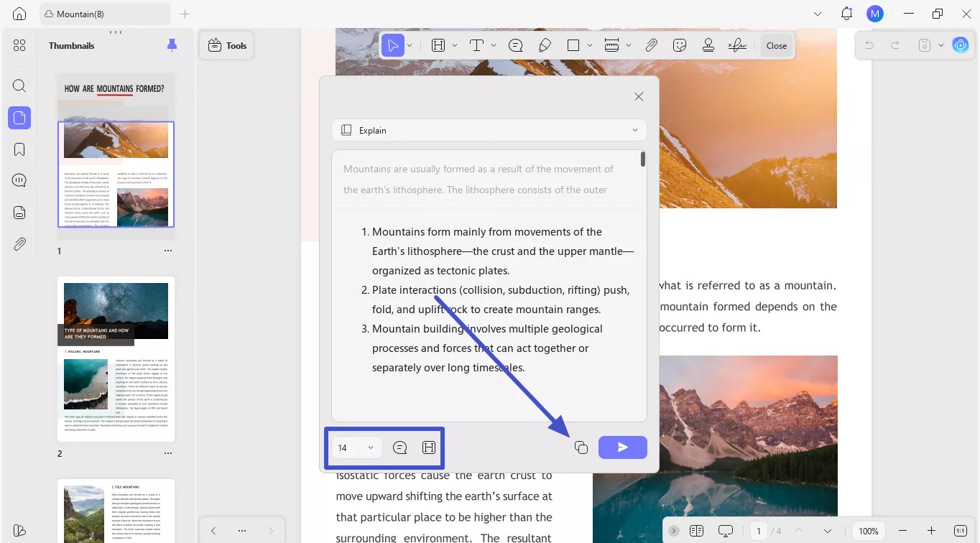Image resolution: width=980 pixels, height=543 pixels.
Task: Click the page number input field
Action: [x=759, y=531]
